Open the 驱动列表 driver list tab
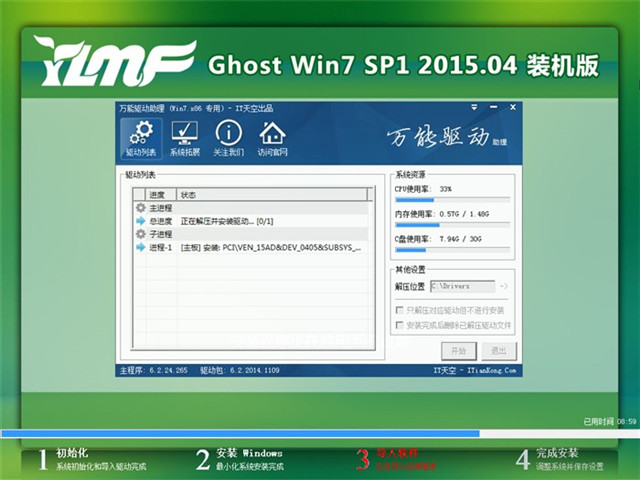 [141, 138]
